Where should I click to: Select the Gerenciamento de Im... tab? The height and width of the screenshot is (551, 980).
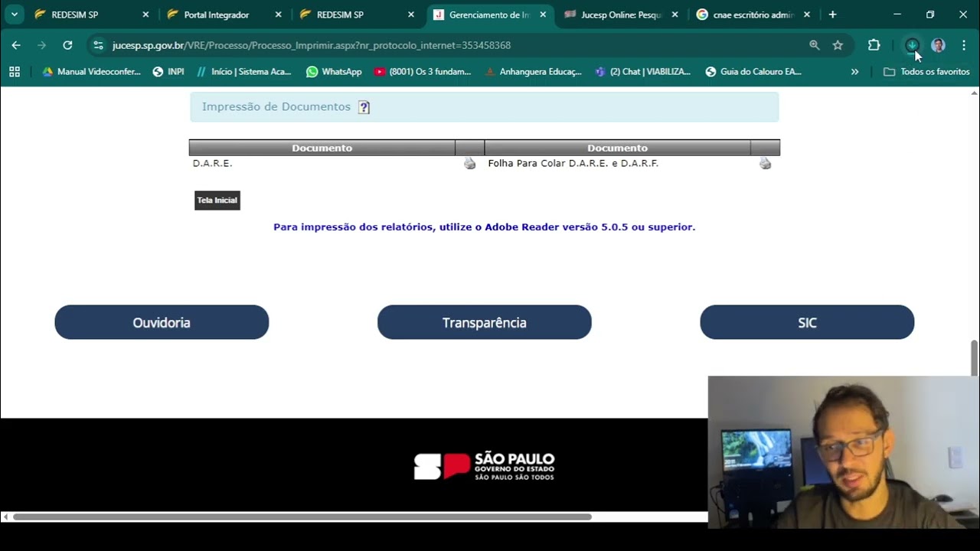click(x=490, y=15)
